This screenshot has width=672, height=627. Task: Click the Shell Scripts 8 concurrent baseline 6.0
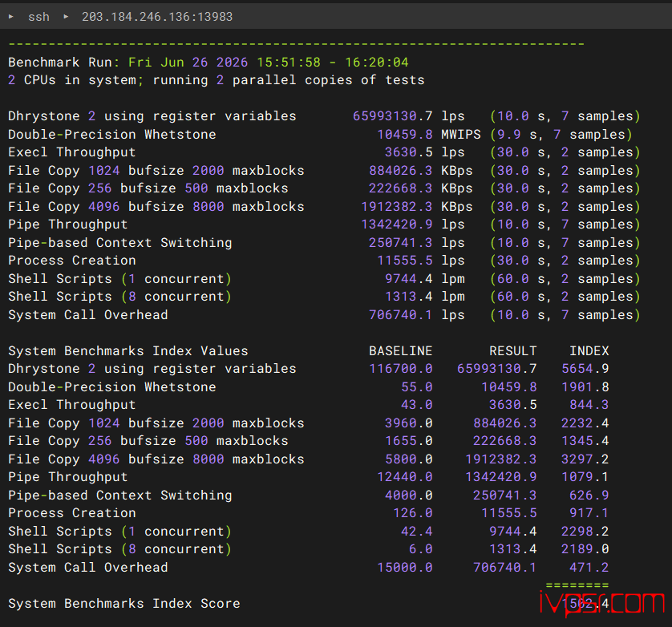[420, 549]
